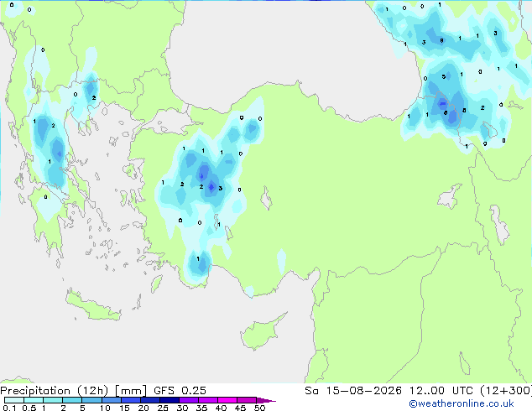Click the GFS 0.25 model label
The image size is (532, 411).
click(180, 391)
